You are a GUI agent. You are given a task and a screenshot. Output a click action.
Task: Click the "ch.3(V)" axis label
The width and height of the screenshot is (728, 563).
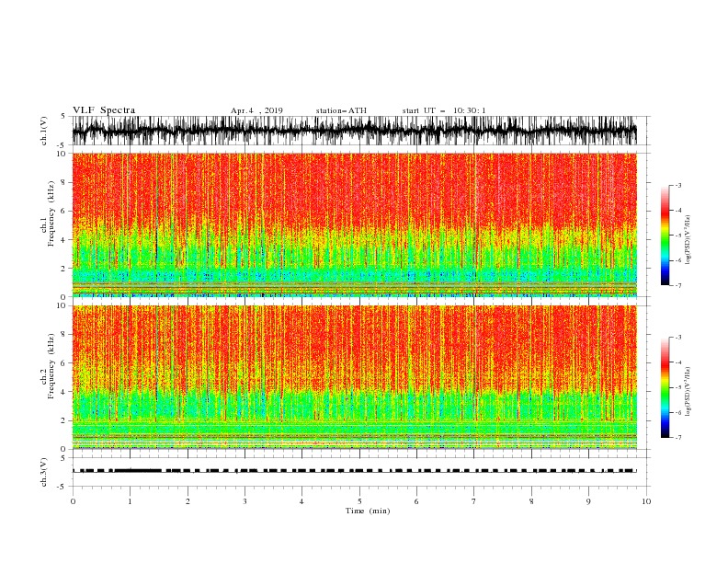click(44, 472)
